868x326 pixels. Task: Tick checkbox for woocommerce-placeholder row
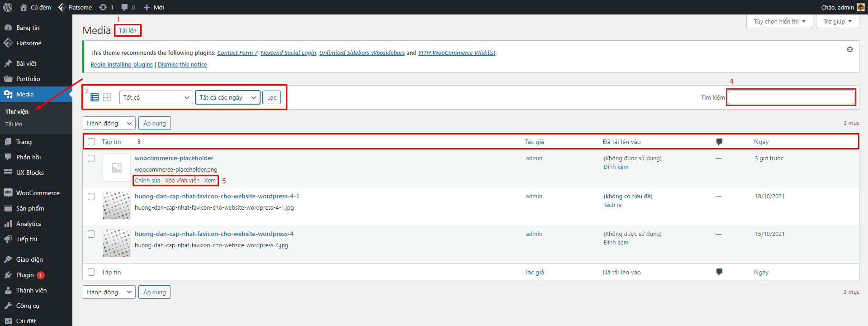pyautogui.click(x=91, y=158)
